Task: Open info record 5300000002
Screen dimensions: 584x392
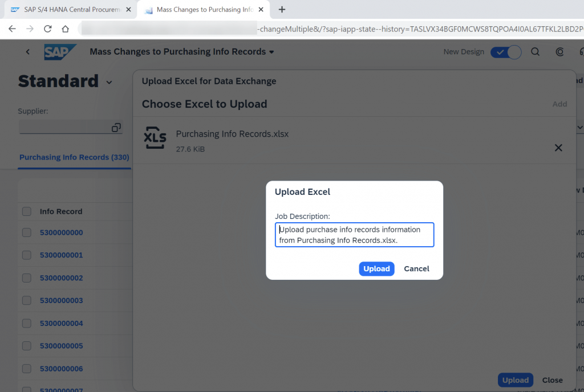Action: click(x=62, y=278)
